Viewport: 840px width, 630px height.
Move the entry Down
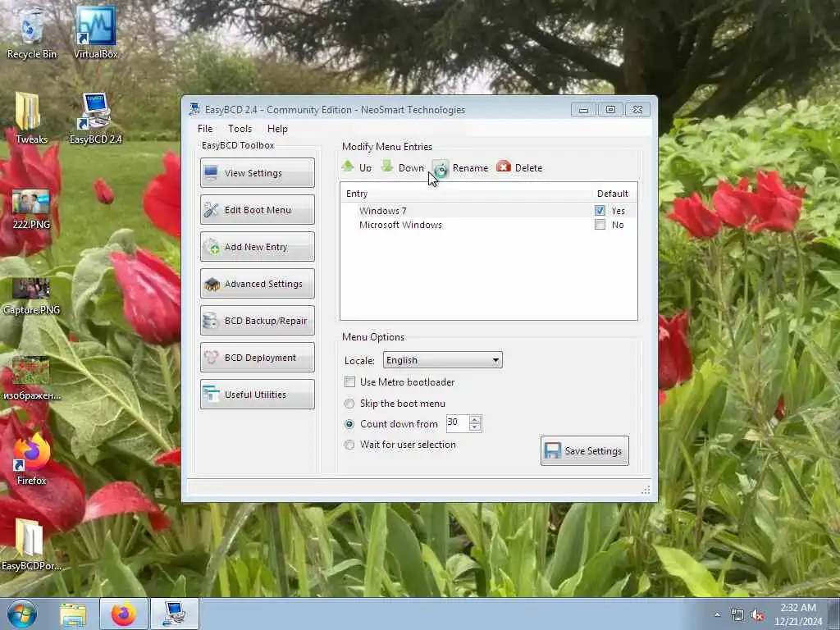pyautogui.click(x=403, y=167)
